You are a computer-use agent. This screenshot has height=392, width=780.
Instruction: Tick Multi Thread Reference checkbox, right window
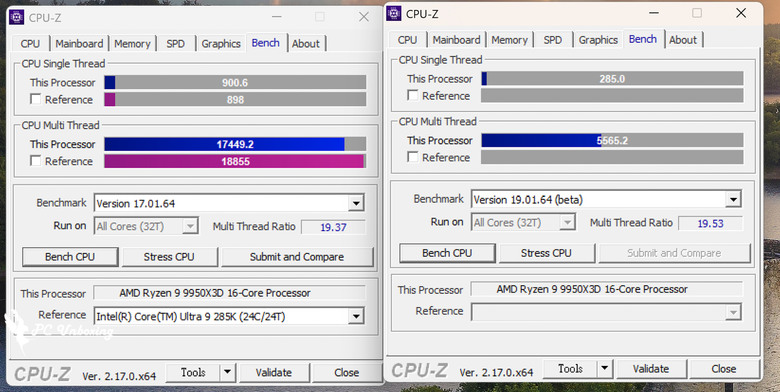coord(412,157)
